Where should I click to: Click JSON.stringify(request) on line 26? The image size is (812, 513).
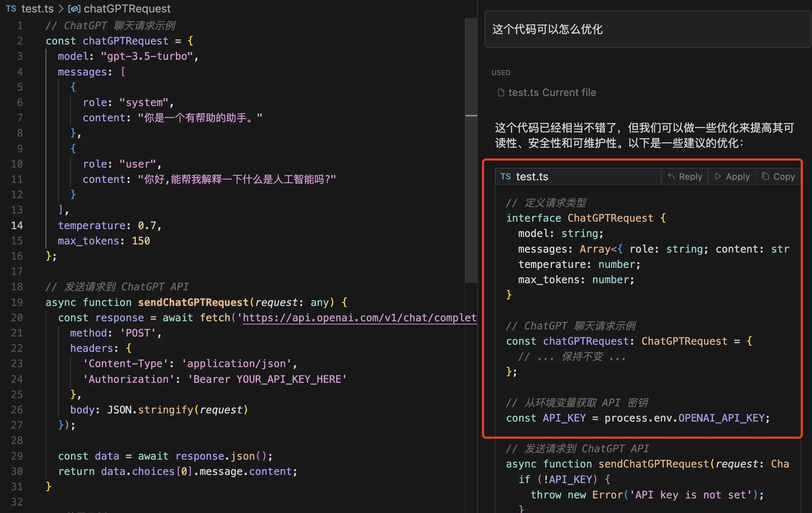click(x=177, y=410)
